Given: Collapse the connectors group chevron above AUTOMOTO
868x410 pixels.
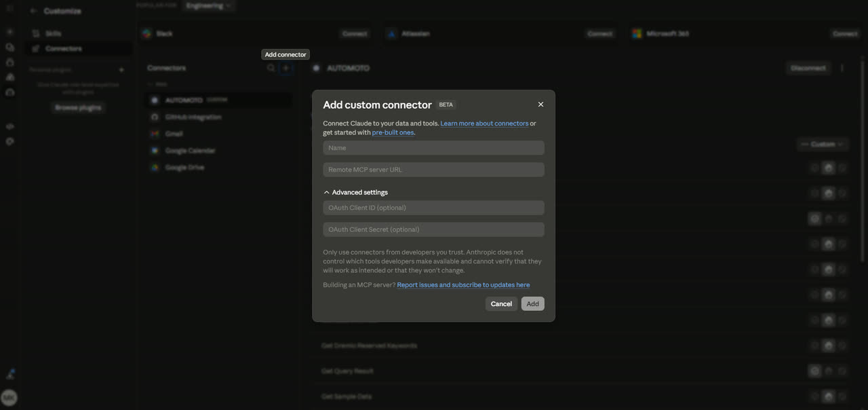Looking at the screenshot, I should click(150, 85).
